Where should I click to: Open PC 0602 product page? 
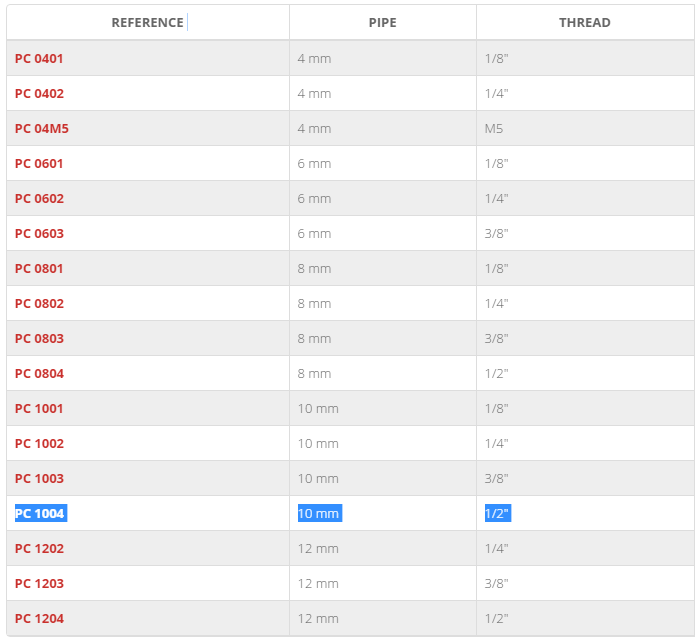pyautogui.click(x=39, y=199)
